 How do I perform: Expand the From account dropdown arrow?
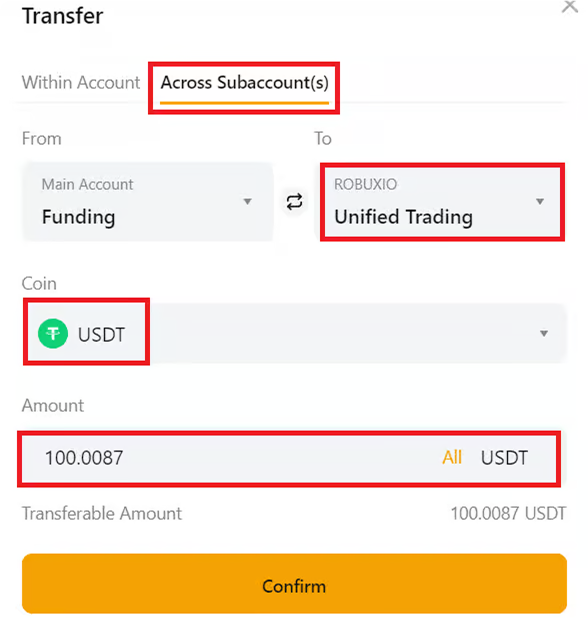click(x=248, y=201)
